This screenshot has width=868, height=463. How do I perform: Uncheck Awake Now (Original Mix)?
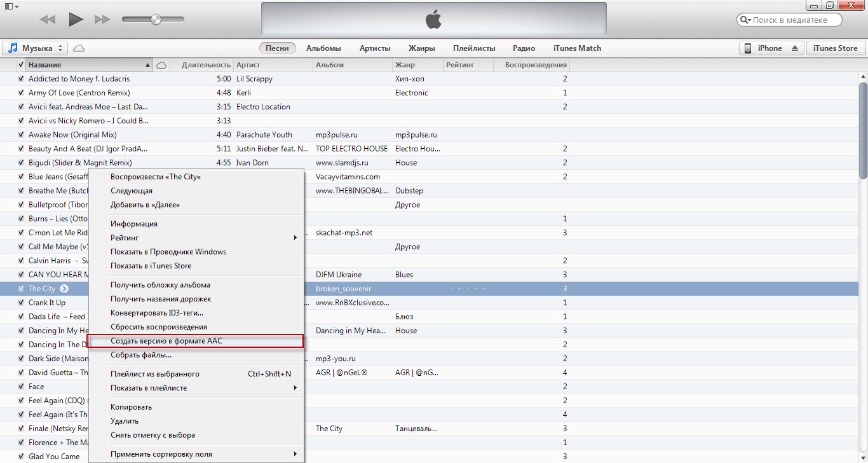[x=21, y=135]
